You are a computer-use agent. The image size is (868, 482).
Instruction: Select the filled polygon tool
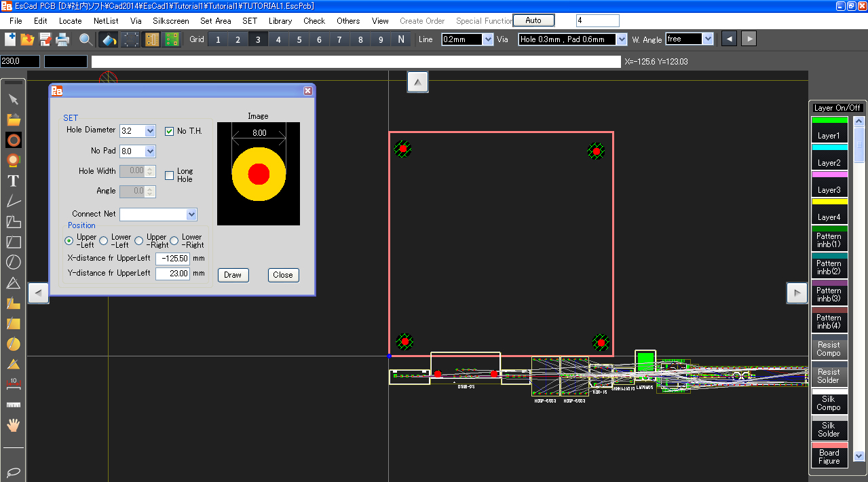point(14,303)
